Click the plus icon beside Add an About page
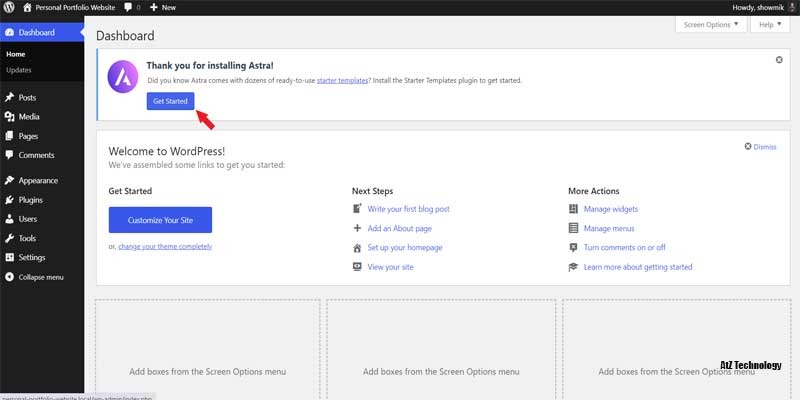 click(x=357, y=228)
